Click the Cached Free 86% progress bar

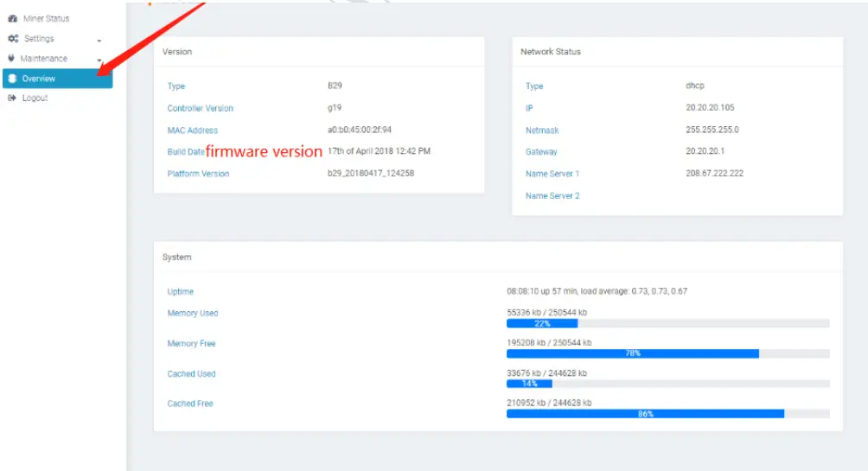coord(667,414)
